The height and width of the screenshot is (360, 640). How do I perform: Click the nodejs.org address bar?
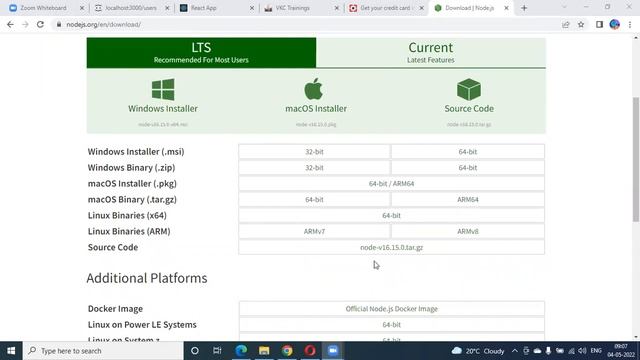tap(306, 24)
